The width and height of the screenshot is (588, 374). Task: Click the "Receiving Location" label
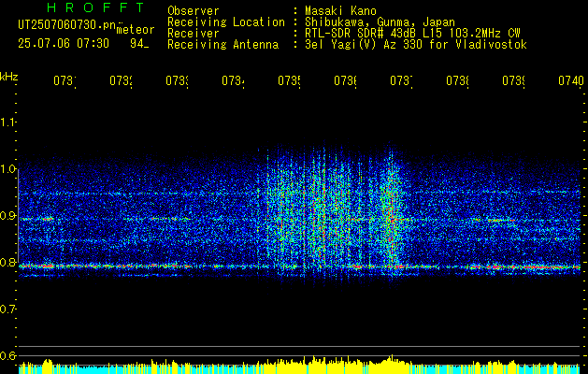pyautogui.click(x=226, y=22)
